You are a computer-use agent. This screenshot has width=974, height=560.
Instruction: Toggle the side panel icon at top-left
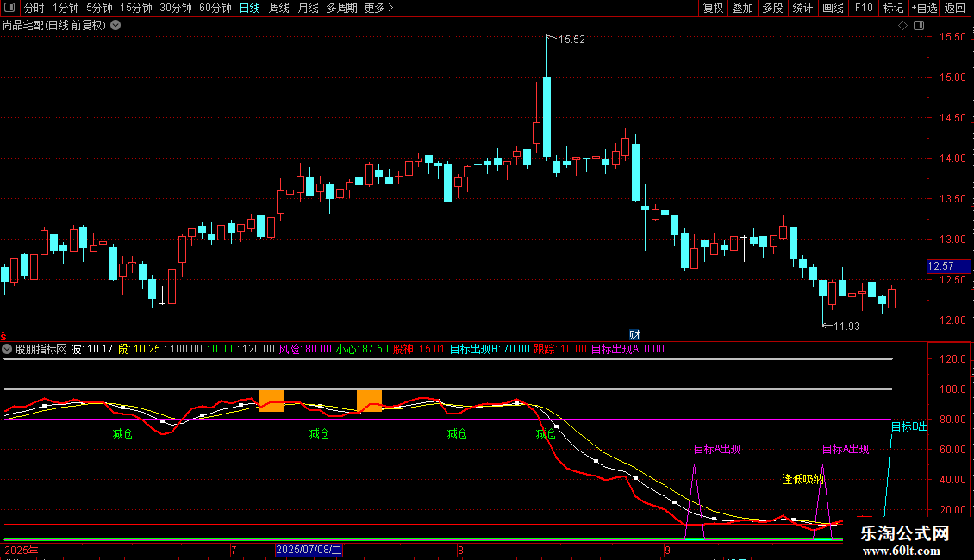9,8
